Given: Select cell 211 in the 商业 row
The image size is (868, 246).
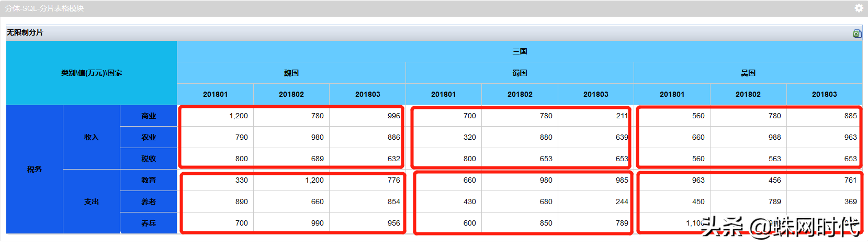Looking at the screenshot, I should 596,116.
